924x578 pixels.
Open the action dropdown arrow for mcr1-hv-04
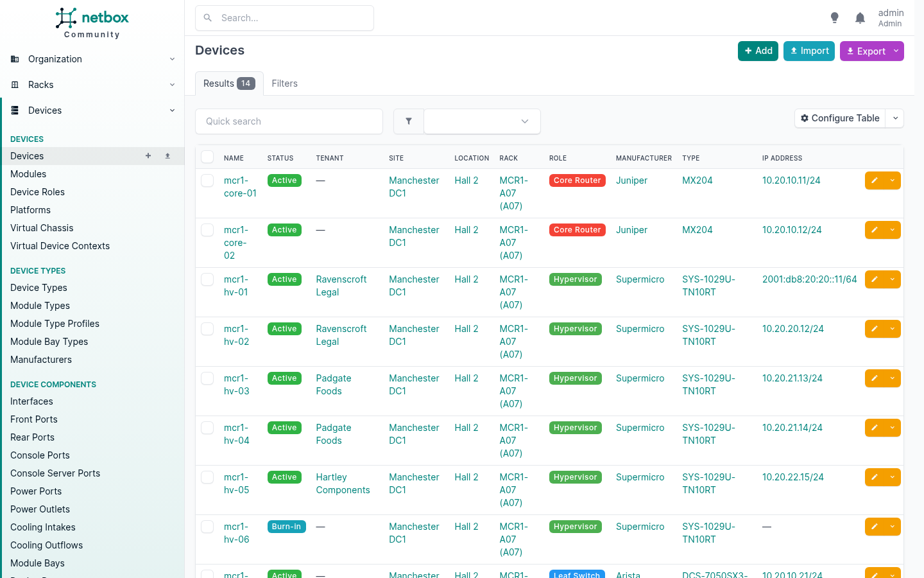[x=893, y=428]
